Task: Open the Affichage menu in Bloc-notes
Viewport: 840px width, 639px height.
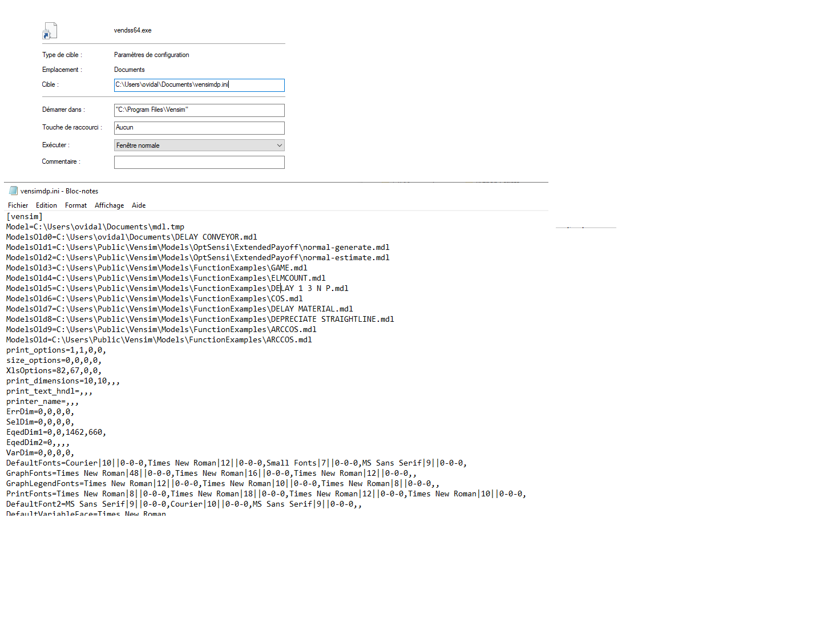Action: click(109, 205)
